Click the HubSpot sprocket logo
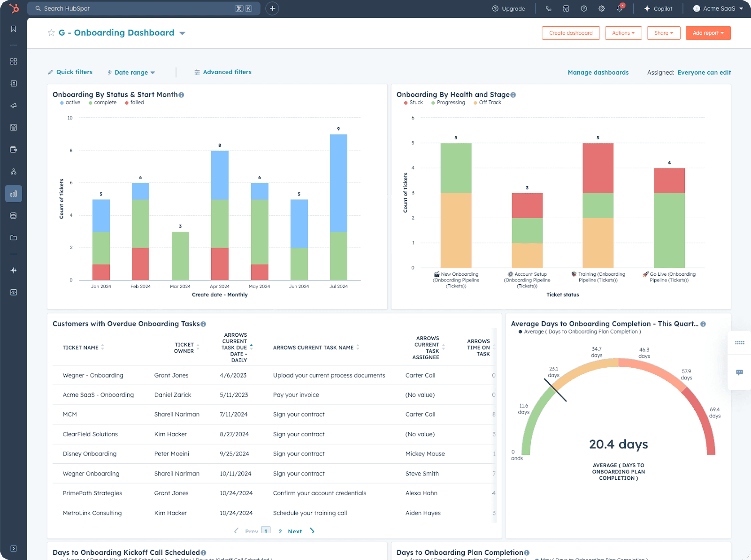Screen dimensions: 751x560 [14, 8]
